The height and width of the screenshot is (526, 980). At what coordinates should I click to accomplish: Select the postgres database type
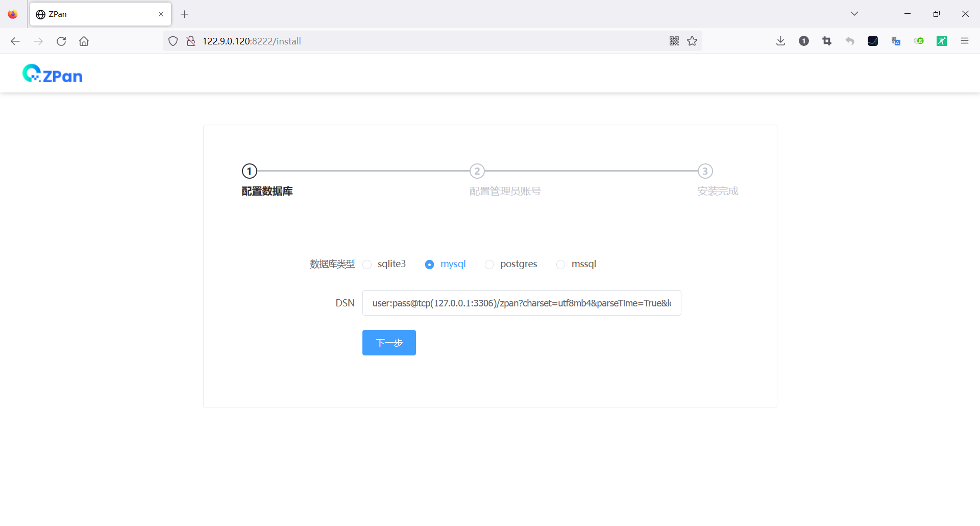tap(489, 265)
